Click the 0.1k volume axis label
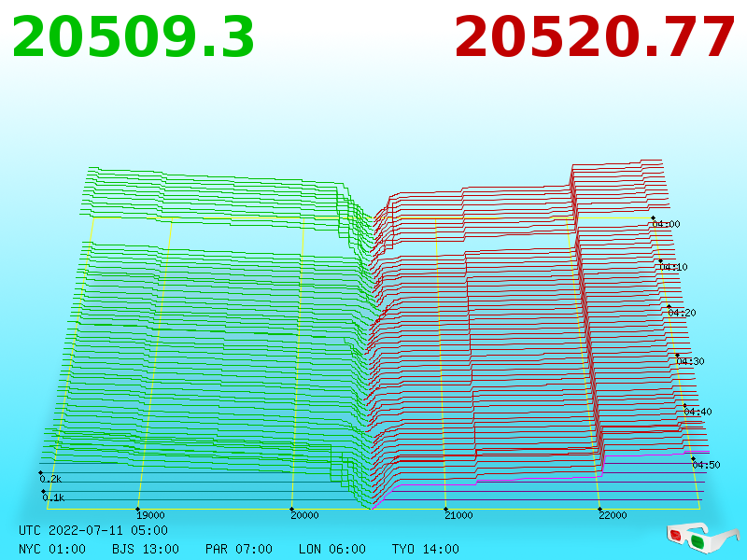 point(53,498)
